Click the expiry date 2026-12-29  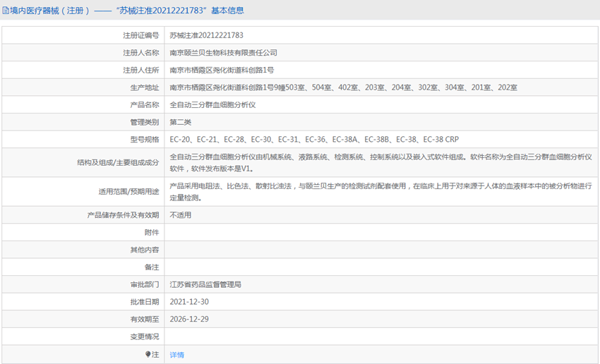[189, 319]
